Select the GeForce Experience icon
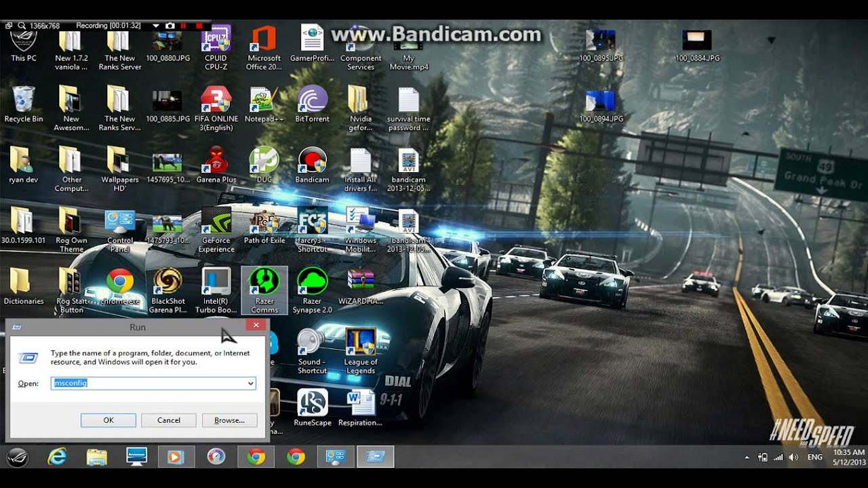 [x=216, y=230]
